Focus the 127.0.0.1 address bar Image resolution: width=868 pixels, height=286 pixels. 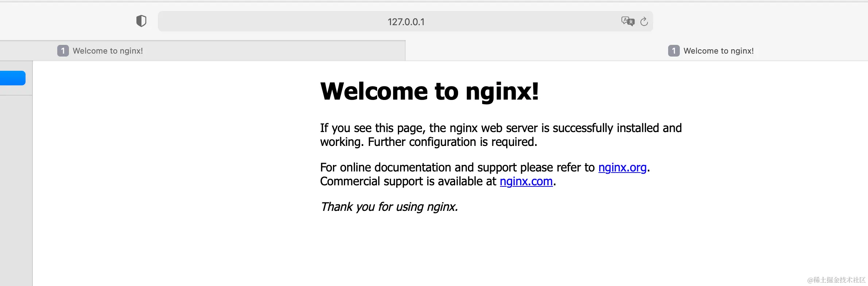(406, 21)
